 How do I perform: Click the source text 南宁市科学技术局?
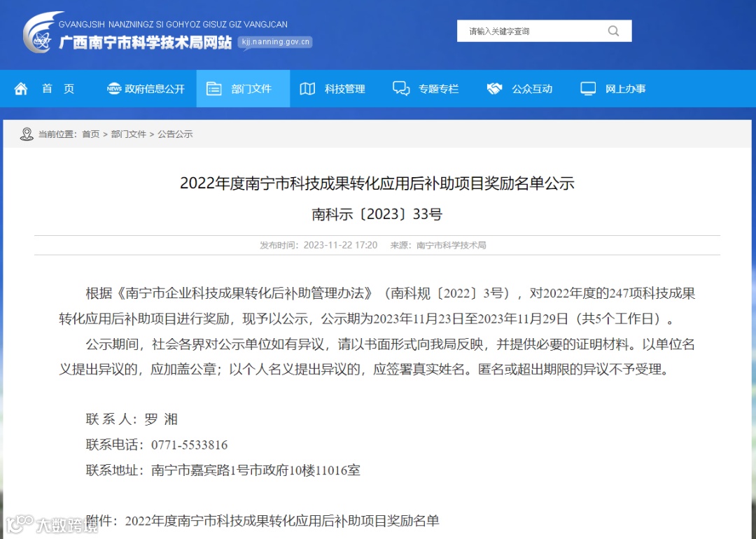(451, 245)
